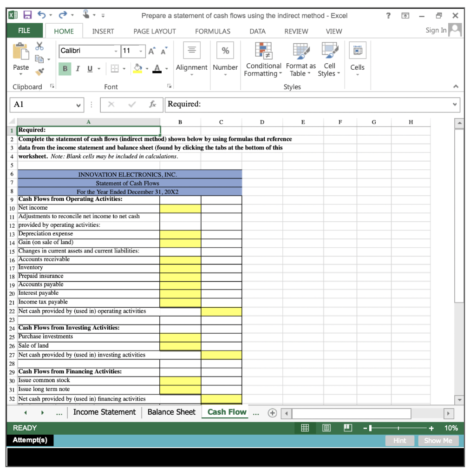Switch to Normal view in status bar

[305, 428]
